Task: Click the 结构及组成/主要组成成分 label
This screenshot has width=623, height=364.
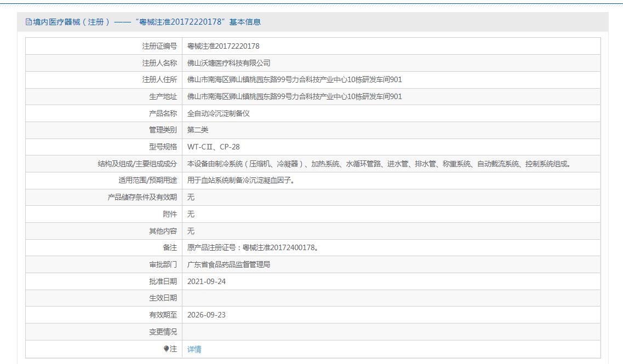Action: click(x=138, y=164)
